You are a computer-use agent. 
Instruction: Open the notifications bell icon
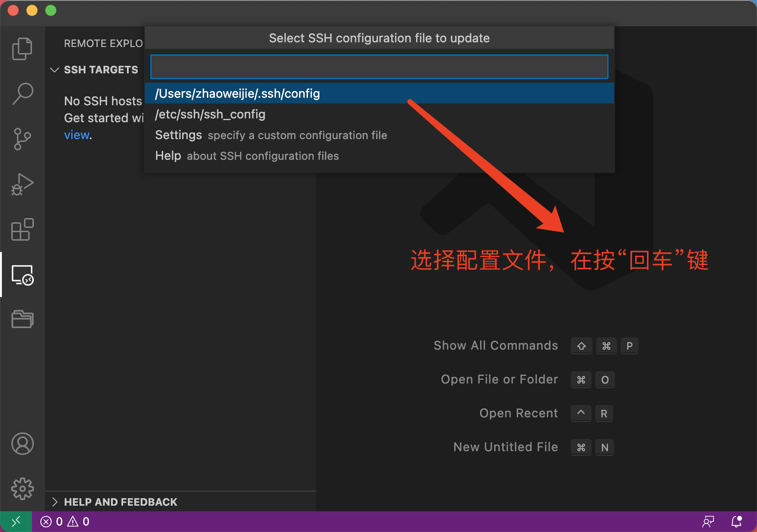[736, 522]
